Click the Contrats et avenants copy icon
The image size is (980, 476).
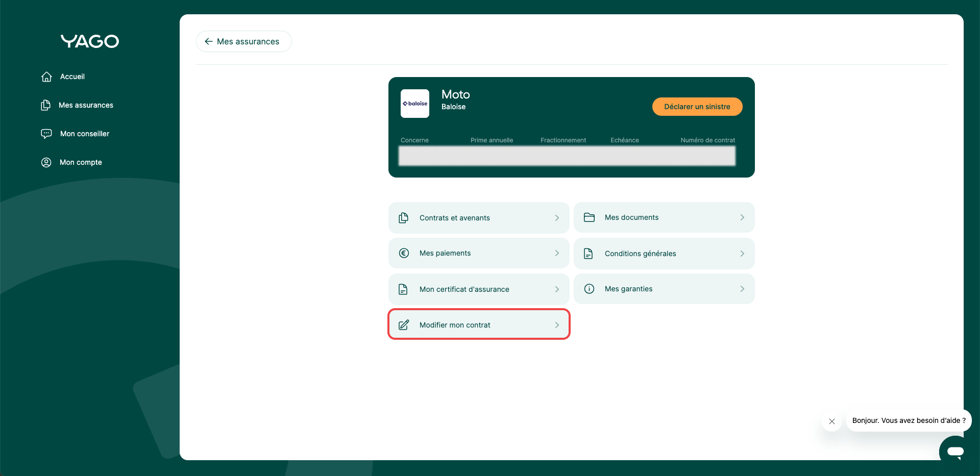point(403,218)
